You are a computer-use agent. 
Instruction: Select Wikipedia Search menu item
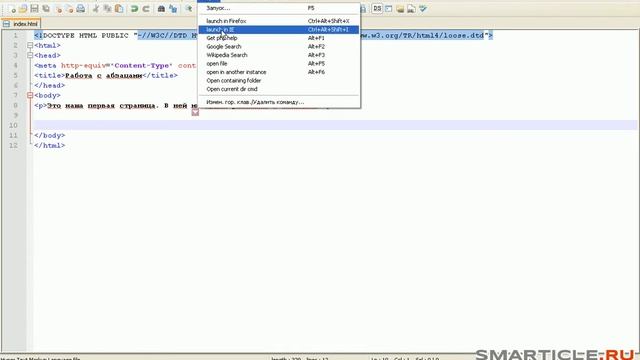279,55
